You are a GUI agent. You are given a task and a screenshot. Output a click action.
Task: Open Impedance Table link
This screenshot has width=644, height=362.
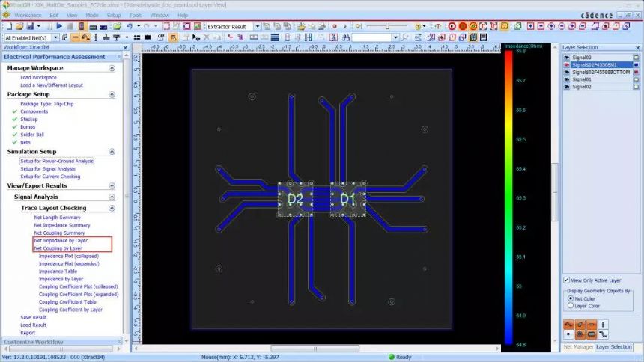(x=58, y=271)
